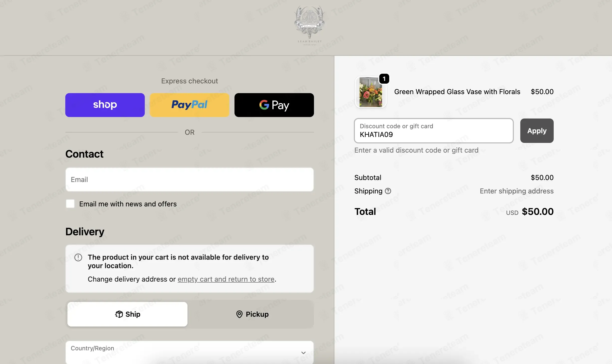612x364 pixels.
Task: Open the Shipping help question-mark icon
Action: pyautogui.click(x=388, y=191)
